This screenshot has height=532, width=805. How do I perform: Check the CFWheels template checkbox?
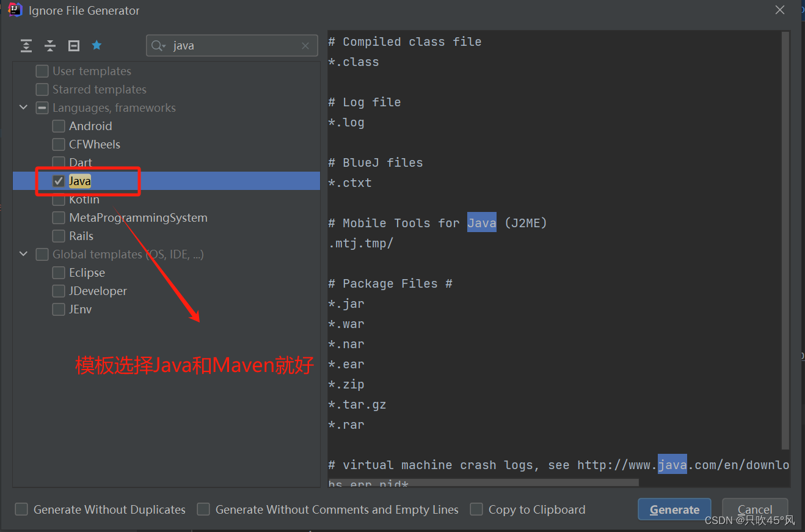[x=59, y=145]
